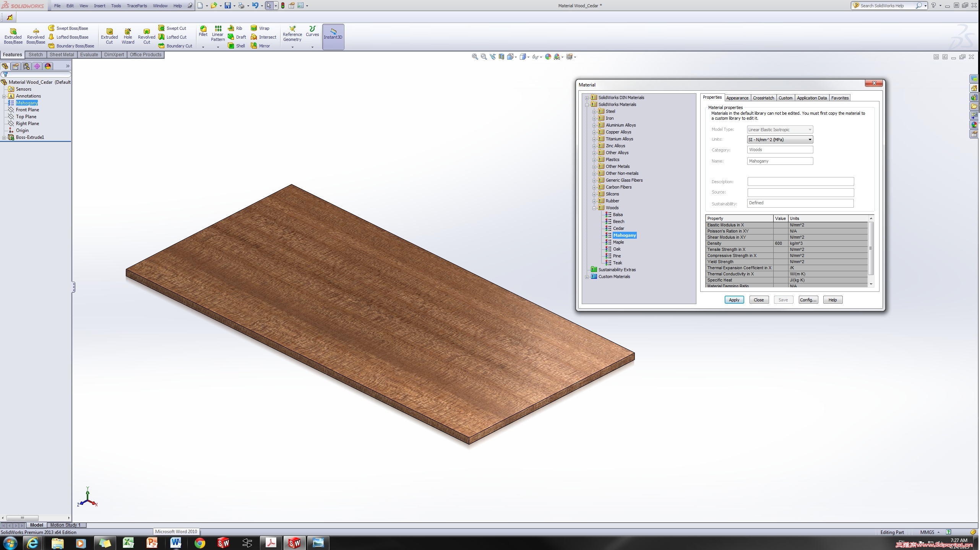
Task: Open Microsoft Word from the taskbar
Action: [176, 543]
